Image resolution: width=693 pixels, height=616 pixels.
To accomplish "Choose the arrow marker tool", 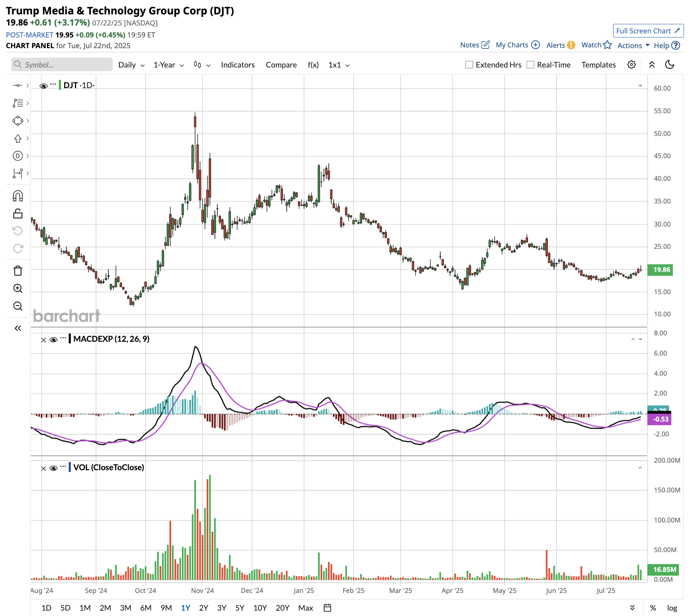I will click(18, 138).
